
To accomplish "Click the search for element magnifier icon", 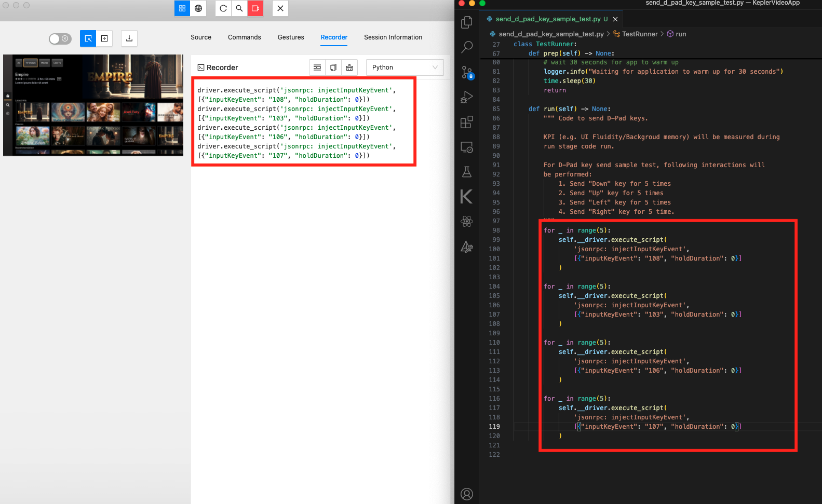I will pyautogui.click(x=239, y=8).
